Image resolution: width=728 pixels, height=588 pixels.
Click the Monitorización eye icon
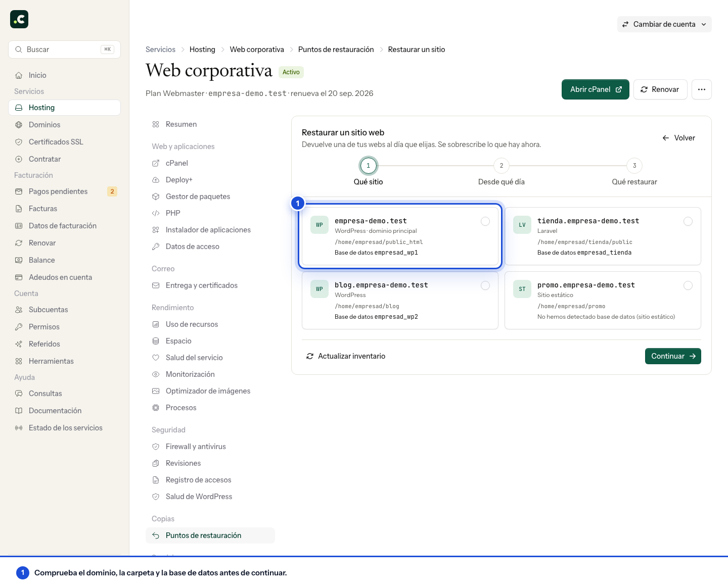[156, 374]
